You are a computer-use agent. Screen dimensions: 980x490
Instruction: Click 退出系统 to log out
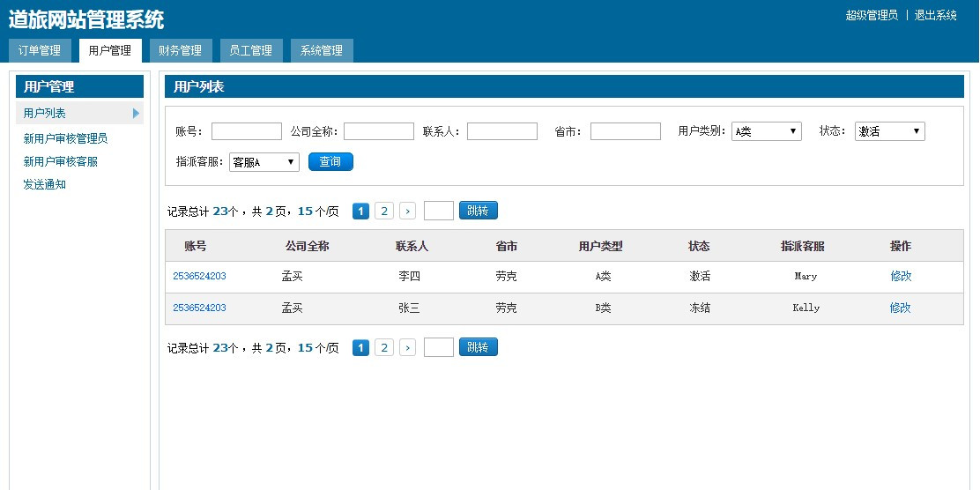click(935, 15)
